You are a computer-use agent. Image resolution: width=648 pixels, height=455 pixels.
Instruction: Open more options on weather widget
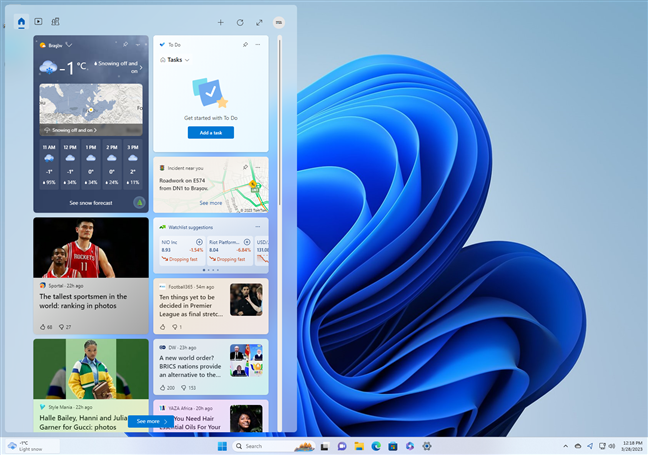138,44
